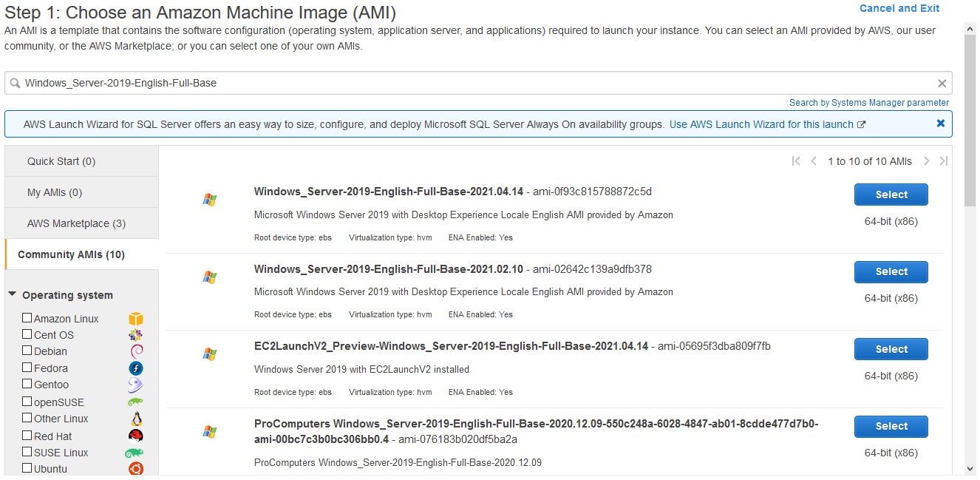Click the external link icon in banner
This screenshot has height=480, width=980.
pos(861,125)
